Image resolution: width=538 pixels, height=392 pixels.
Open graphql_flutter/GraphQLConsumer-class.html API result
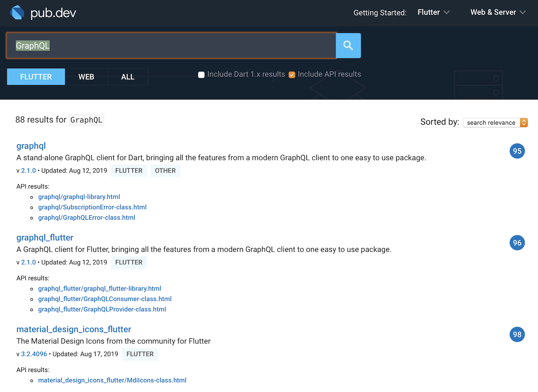(x=105, y=299)
